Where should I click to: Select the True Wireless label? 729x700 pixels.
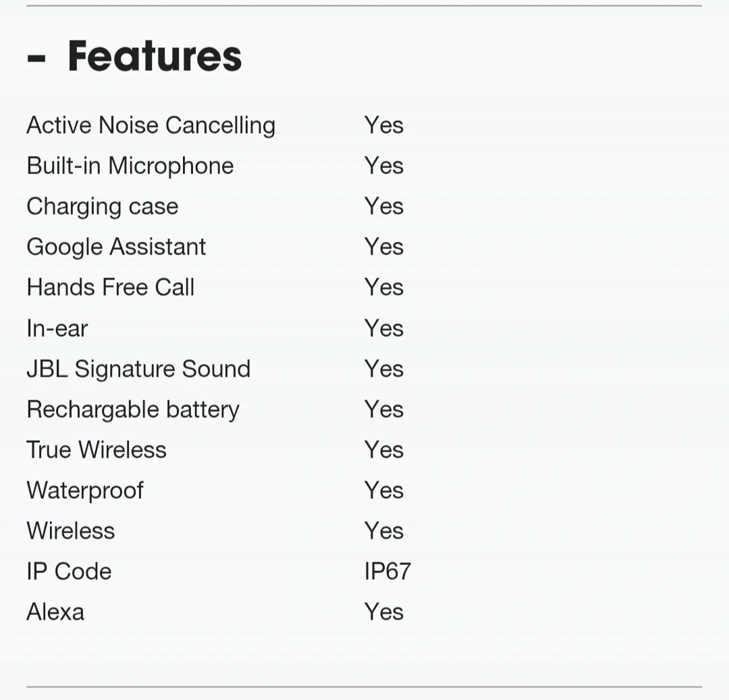click(x=97, y=450)
